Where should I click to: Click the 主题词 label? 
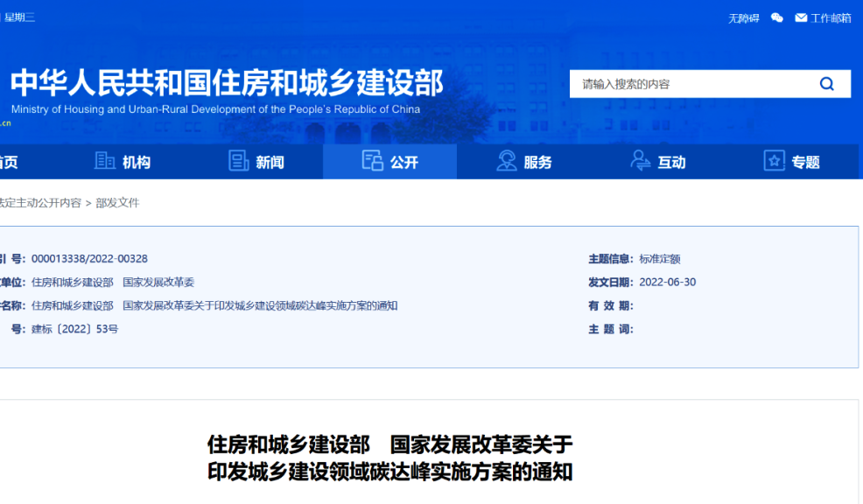click(x=610, y=329)
